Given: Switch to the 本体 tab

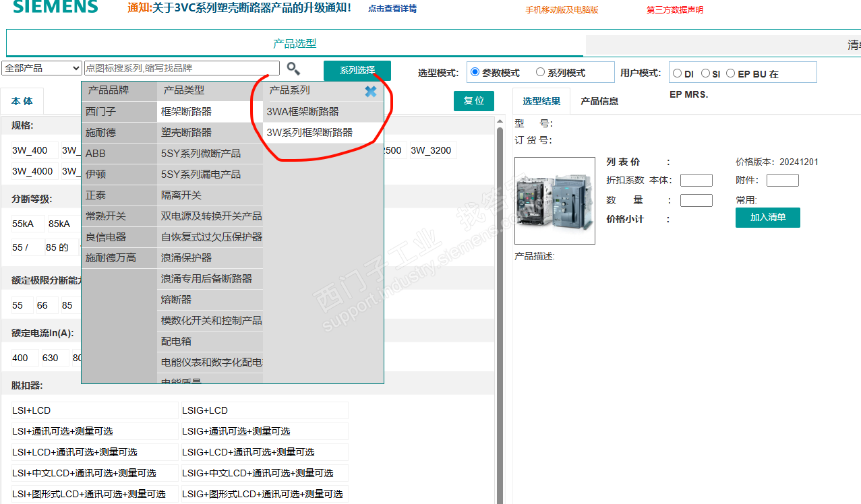Looking at the screenshot, I should 22,101.
